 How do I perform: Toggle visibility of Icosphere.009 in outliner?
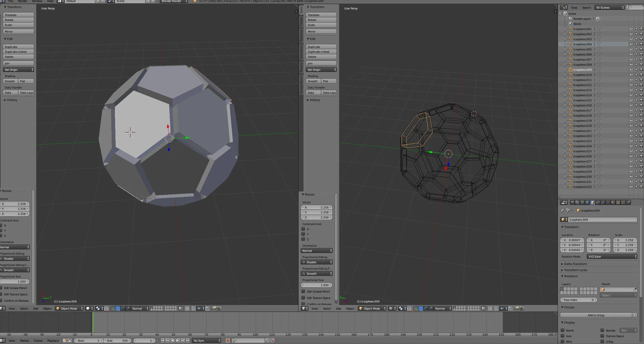(x=630, y=70)
